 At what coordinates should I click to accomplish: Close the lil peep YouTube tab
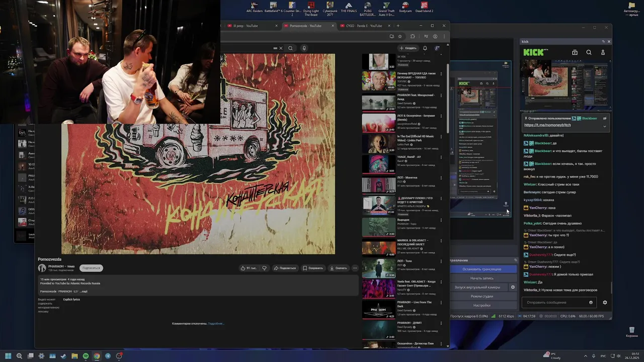click(x=276, y=26)
